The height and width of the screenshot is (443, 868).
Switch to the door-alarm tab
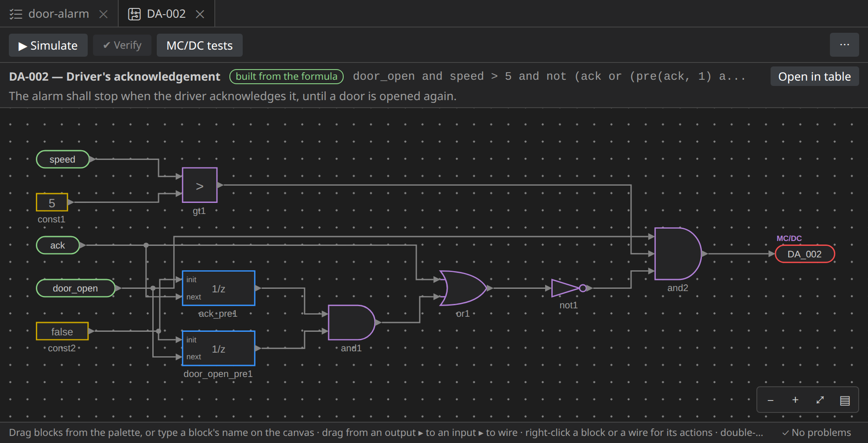point(58,14)
